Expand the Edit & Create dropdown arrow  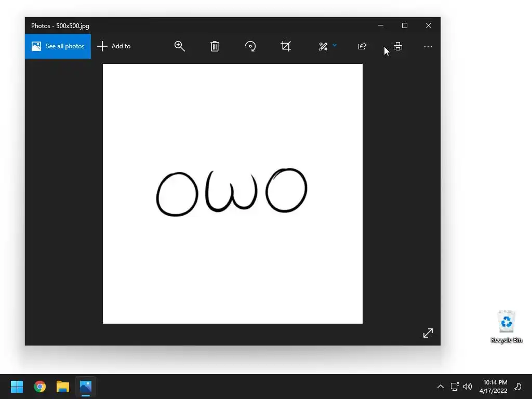pos(335,45)
